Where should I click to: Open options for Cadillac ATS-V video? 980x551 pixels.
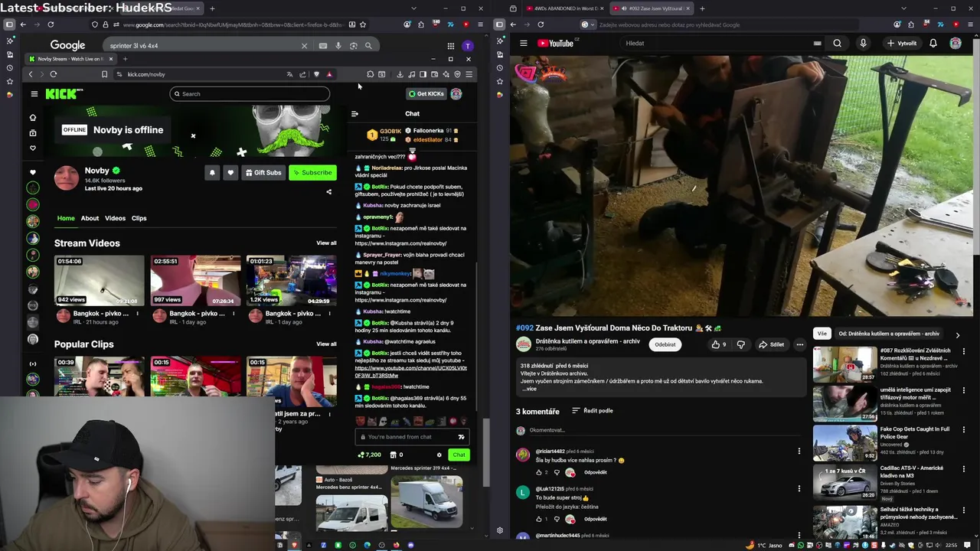(964, 468)
